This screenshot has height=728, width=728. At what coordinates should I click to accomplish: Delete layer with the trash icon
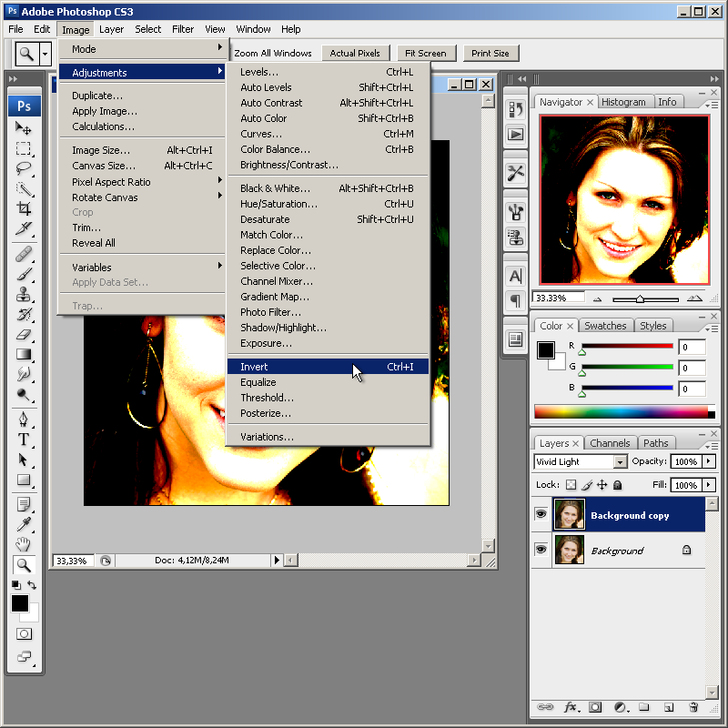point(693,707)
